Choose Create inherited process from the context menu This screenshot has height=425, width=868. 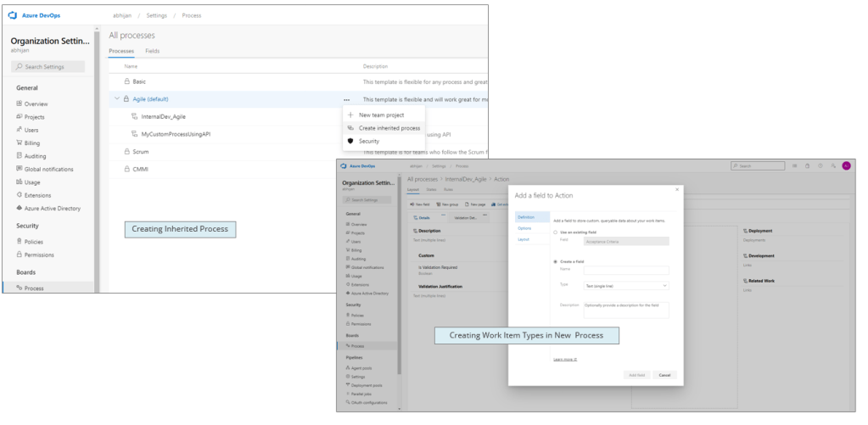pyautogui.click(x=389, y=128)
